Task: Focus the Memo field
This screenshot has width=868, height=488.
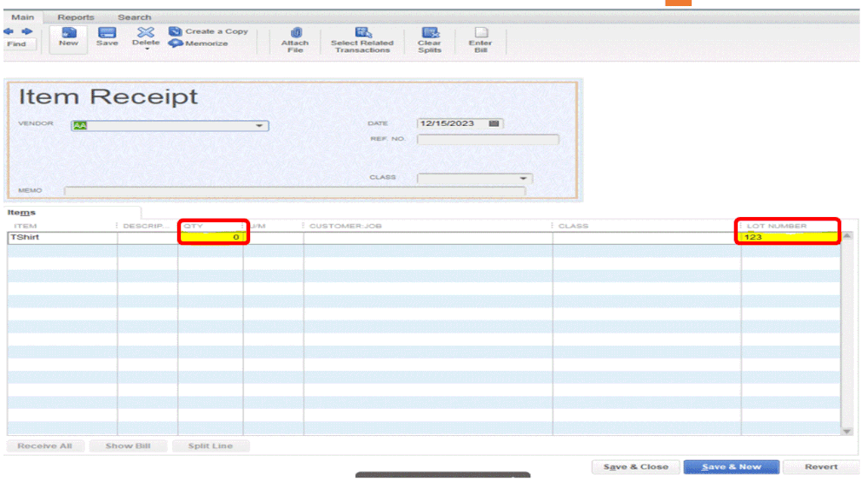Action: tap(295, 191)
